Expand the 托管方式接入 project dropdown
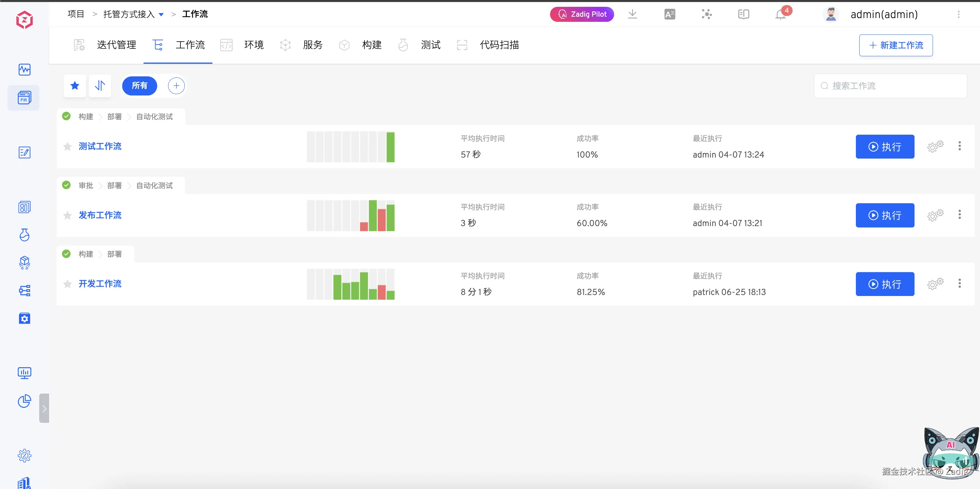The image size is (980, 489). pyautogui.click(x=161, y=14)
